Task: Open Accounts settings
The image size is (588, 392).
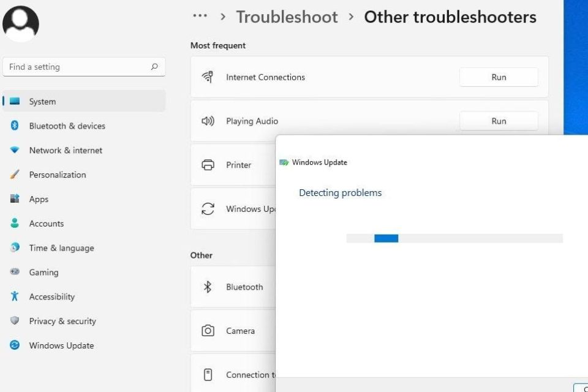Action: click(x=84, y=223)
